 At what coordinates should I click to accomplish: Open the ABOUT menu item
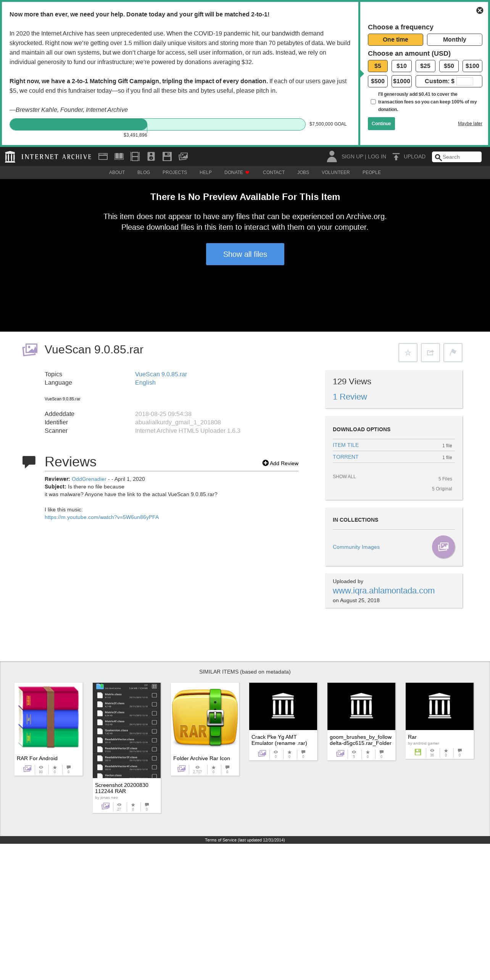[x=117, y=172]
